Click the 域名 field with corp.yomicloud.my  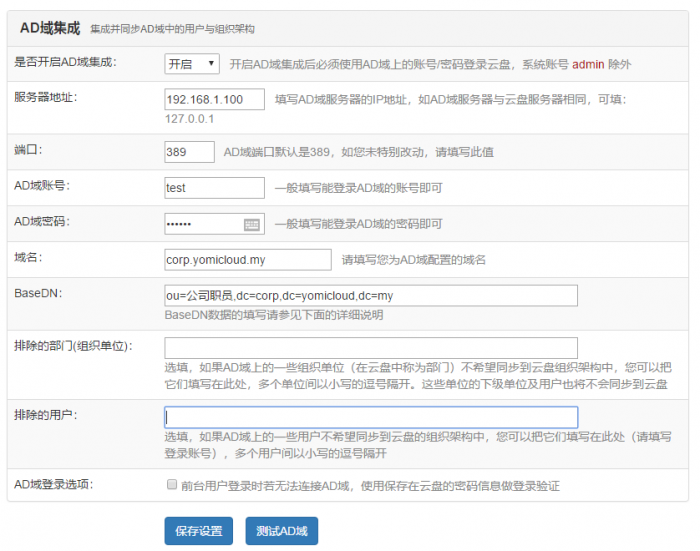(x=248, y=259)
